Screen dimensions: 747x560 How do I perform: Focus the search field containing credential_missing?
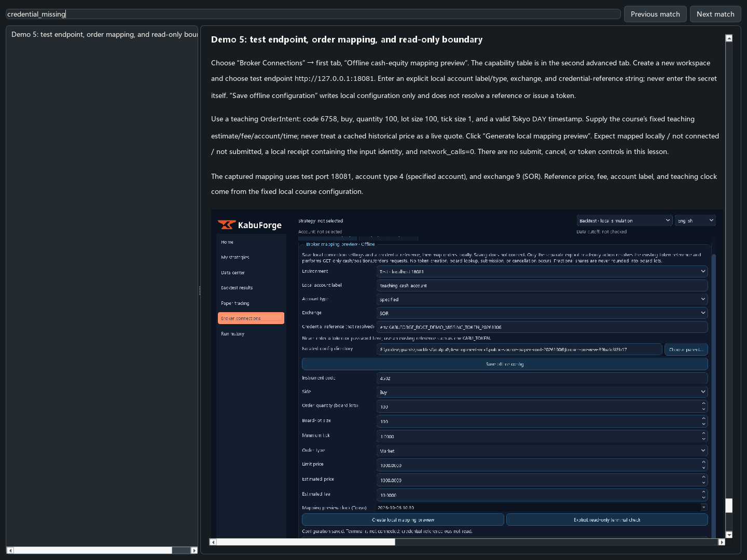tap(313, 14)
